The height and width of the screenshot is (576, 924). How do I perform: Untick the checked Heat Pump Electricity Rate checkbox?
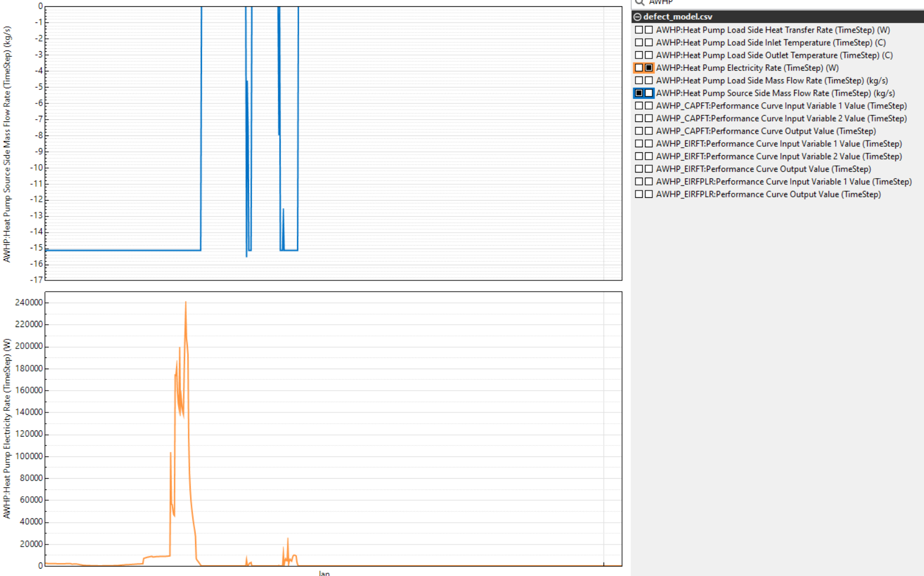649,68
